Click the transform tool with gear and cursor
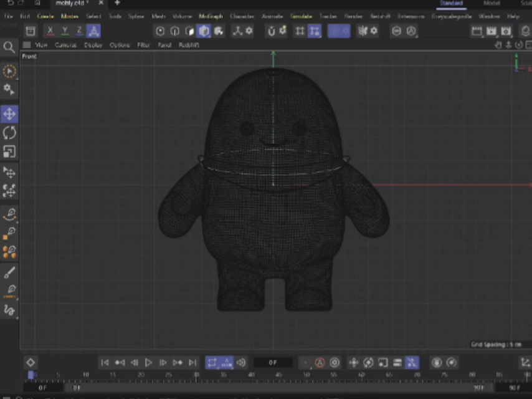This screenshot has height=399, width=532. [x=9, y=89]
